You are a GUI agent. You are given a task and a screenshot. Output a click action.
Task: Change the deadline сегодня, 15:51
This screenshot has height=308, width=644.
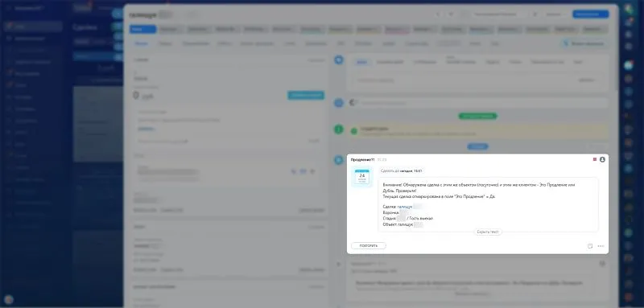411,170
